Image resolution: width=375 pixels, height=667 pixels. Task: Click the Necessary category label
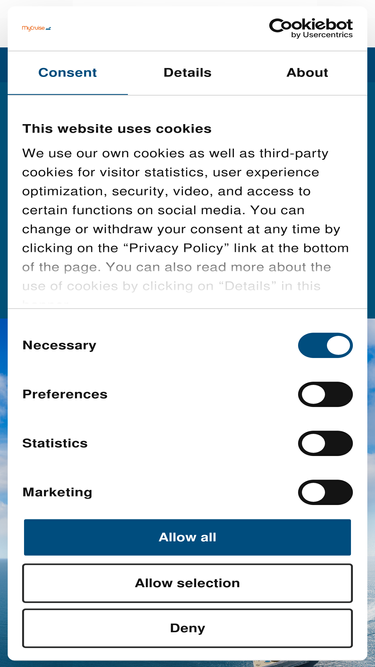click(59, 345)
